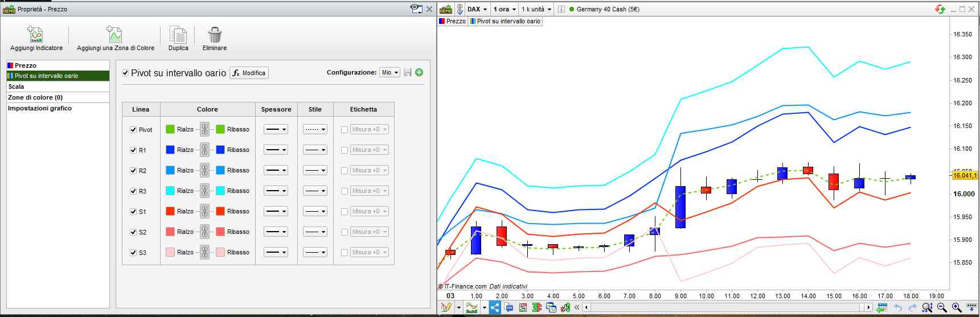Enable the Etichetta checkbox for Pivot
980x317 pixels.
(x=345, y=130)
